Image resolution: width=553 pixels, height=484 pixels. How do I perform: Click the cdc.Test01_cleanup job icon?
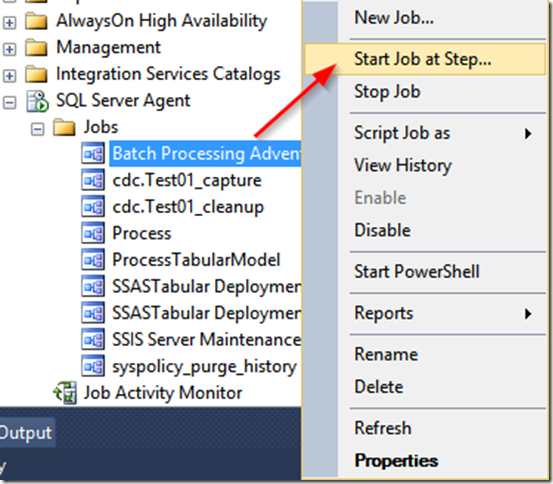click(x=93, y=207)
